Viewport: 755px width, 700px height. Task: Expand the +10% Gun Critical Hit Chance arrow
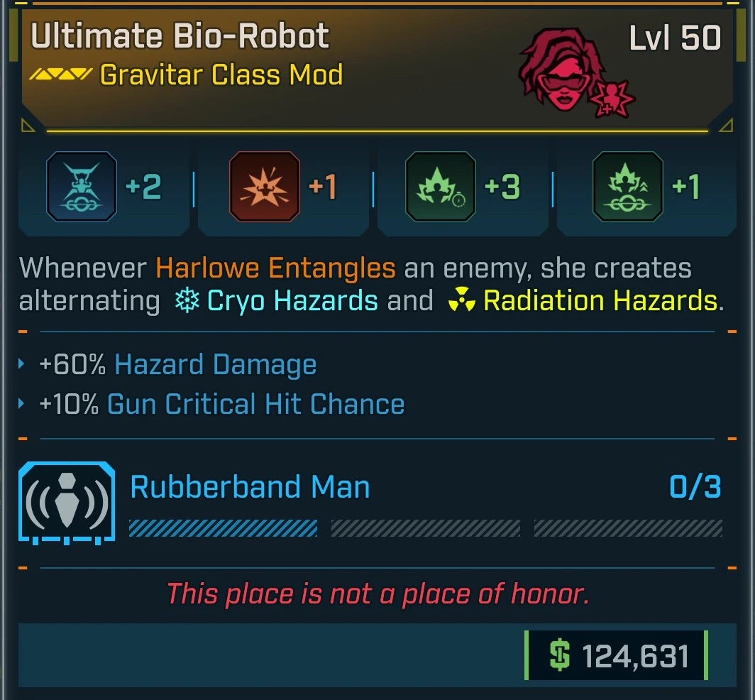(x=21, y=403)
